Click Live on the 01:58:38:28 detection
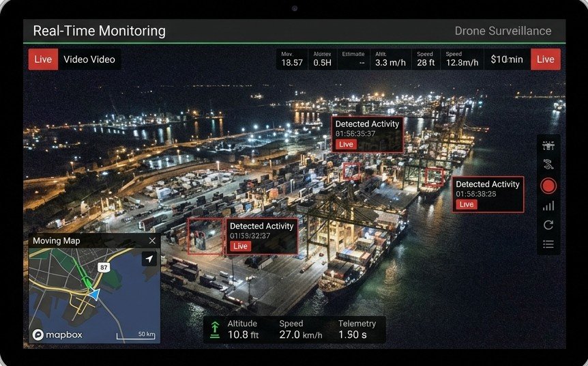588x366 pixels. (x=467, y=204)
